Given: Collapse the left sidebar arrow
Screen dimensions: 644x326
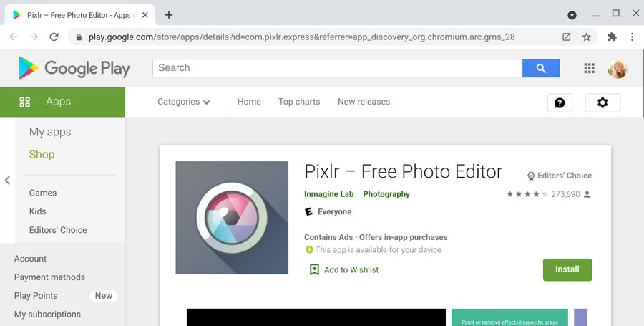Looking at the screenshot, I should [x=7, y=181].
